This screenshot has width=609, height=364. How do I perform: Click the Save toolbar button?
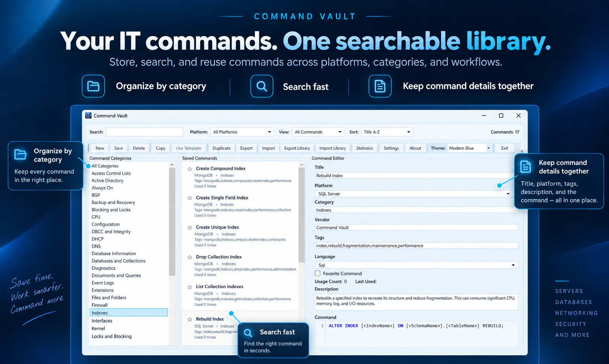119,148
